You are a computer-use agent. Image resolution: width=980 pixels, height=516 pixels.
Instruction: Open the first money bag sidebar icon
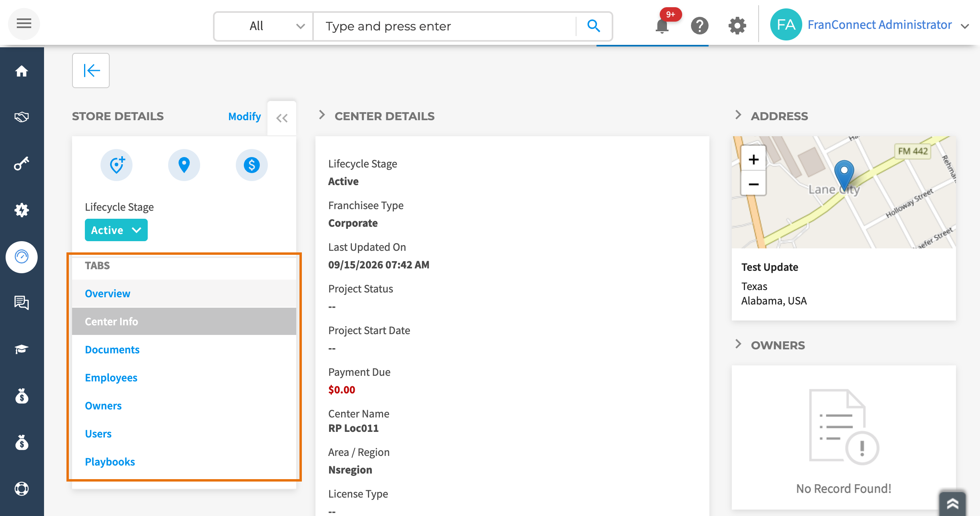(22, 396)
